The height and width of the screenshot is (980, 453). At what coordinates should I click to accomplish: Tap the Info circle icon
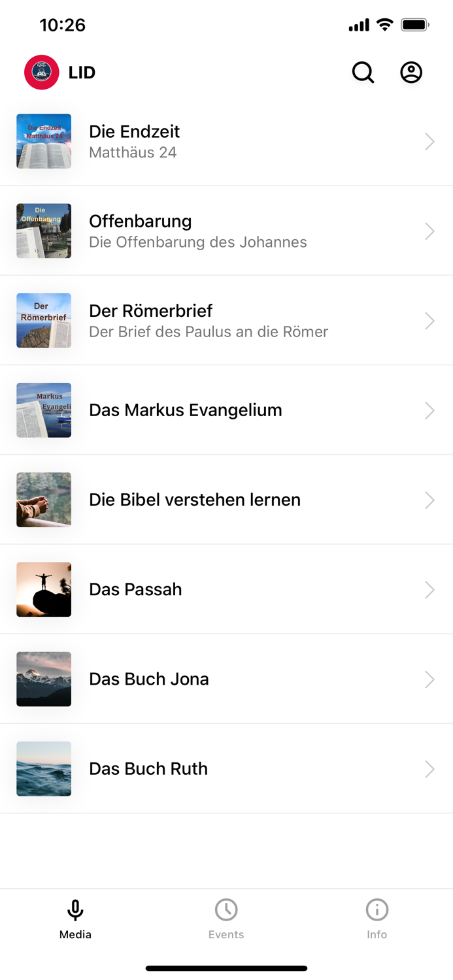[377, 908]
